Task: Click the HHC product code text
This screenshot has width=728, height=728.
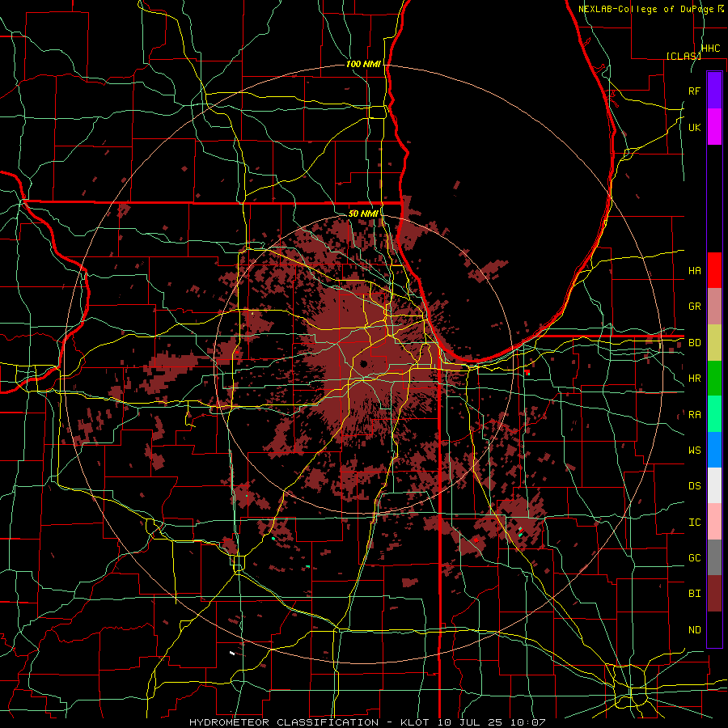Action: click(710, 49)
